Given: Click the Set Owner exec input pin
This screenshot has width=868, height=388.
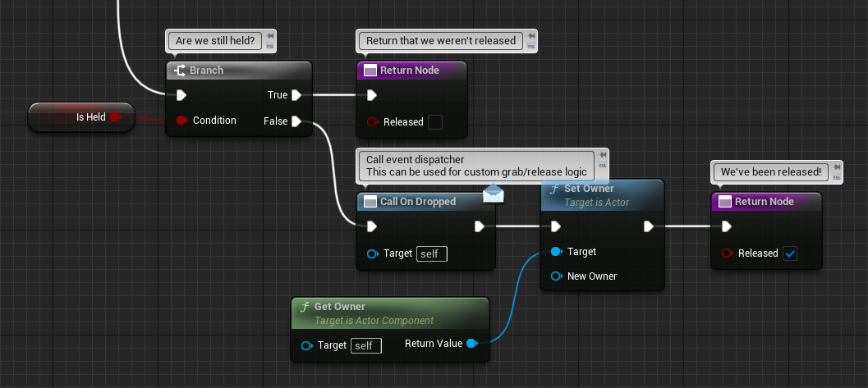Looking at the screenshot, I should coord(556,226).
